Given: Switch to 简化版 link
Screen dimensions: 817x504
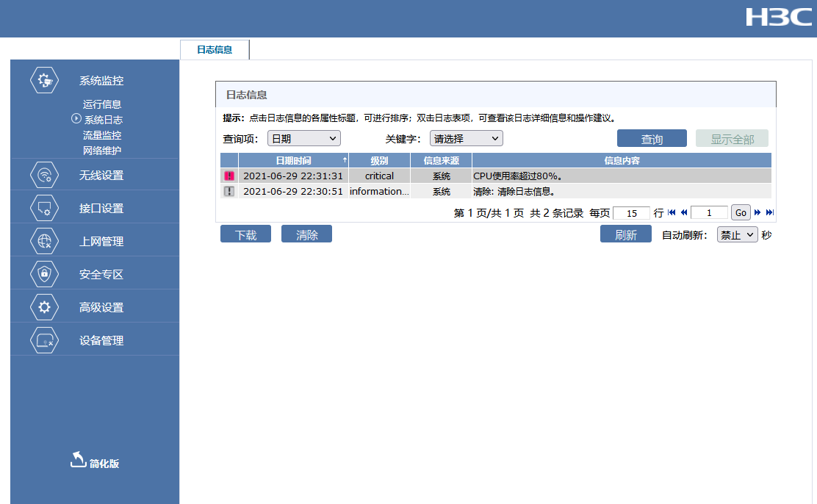Looking at the screenshot, I should coord(104,464).
